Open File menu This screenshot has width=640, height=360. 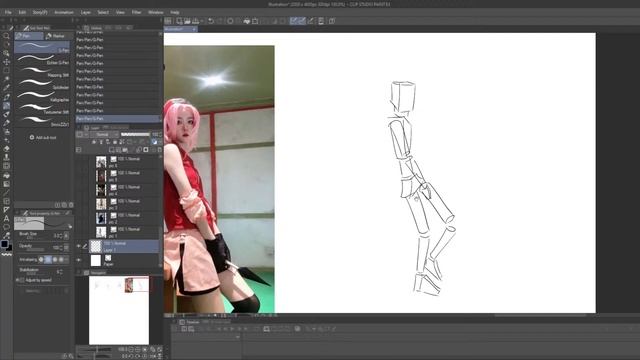pyautogui.click(x=8, y=12)
